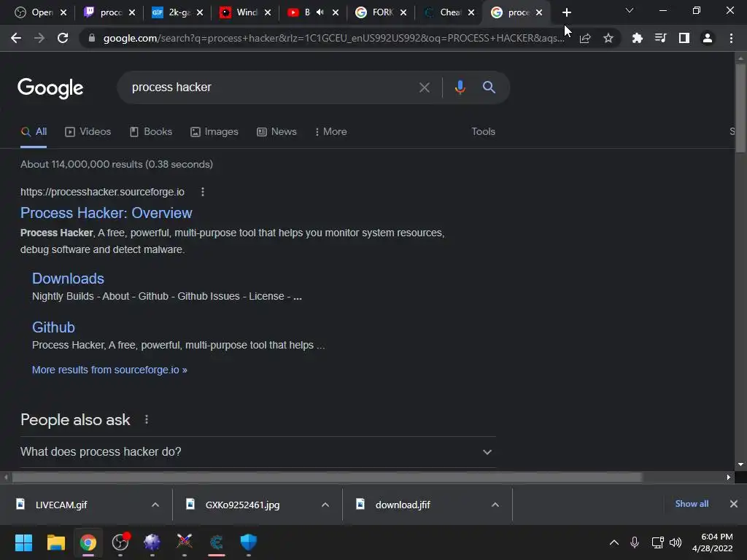
Task: Open the search Tools button
Action: pos(483,132)
